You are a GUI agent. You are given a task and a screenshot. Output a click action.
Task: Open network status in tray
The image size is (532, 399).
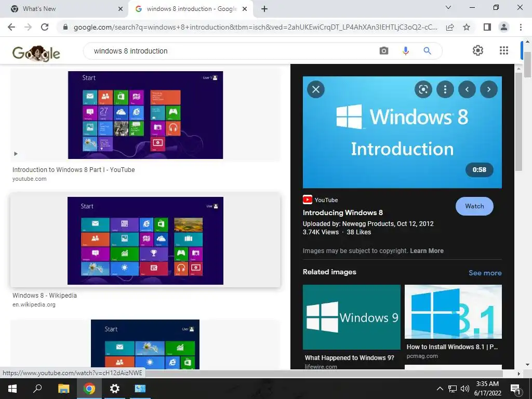click(x=453, y=389)
